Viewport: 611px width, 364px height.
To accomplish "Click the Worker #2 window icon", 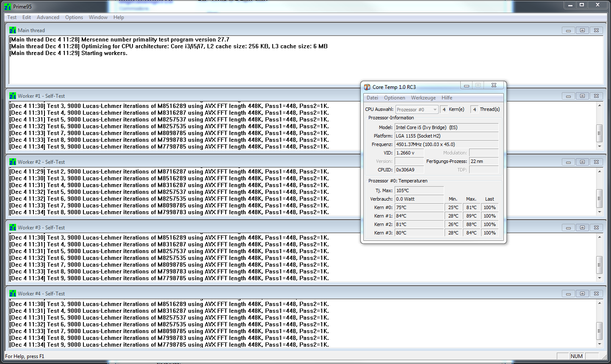I will (13, 162).
